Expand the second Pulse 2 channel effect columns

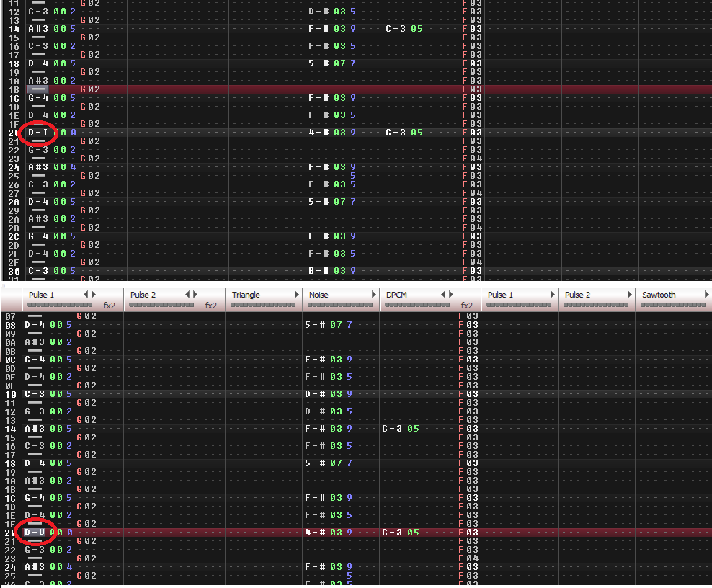628,295
